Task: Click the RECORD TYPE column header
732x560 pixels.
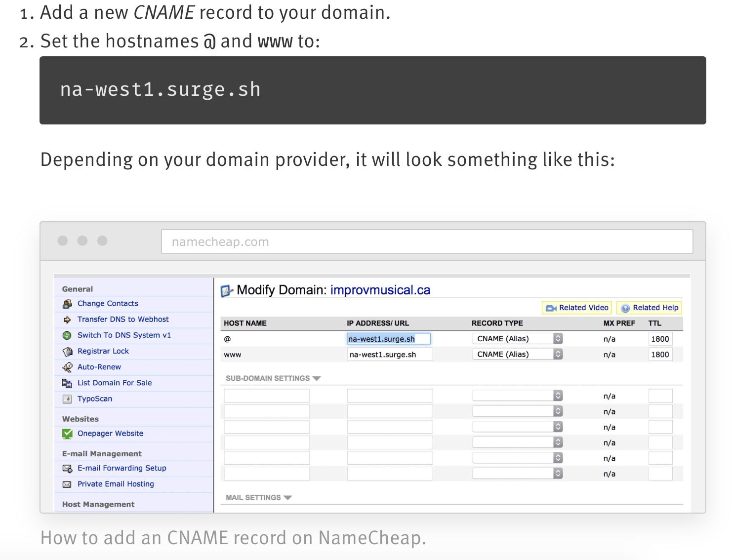Action: (x=497, y=323)
